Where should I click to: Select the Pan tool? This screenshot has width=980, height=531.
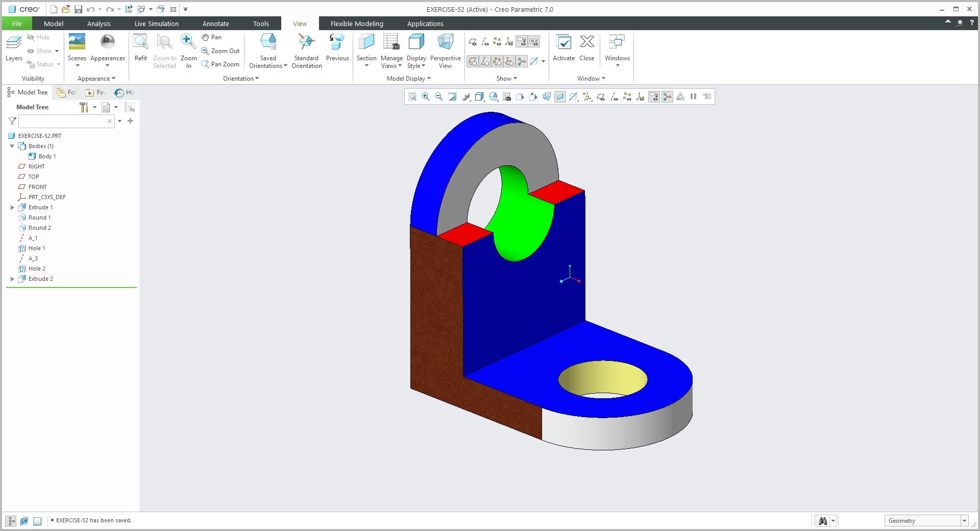[211, 37]
